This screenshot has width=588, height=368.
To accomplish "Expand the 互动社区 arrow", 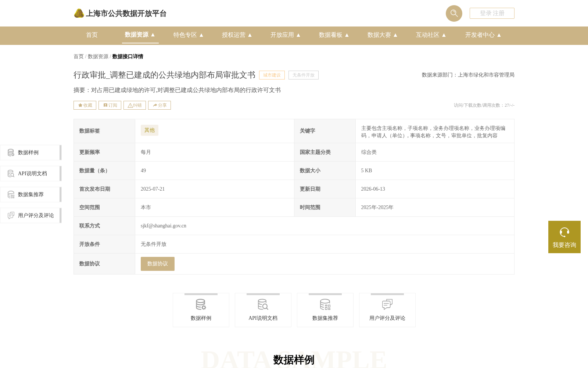I will click(444, 35).
